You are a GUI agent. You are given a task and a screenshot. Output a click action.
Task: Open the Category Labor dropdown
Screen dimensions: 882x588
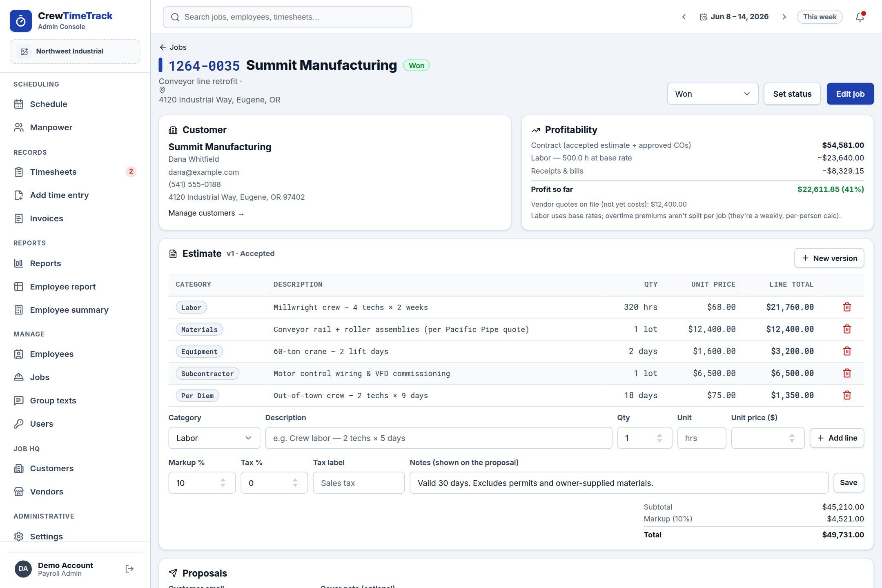pos(214,438)
